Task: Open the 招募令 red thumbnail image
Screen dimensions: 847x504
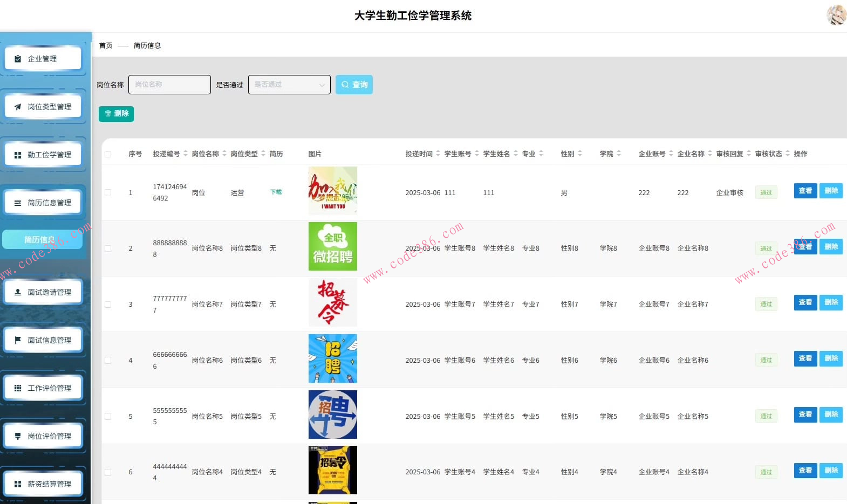Action: coord(333,302)
